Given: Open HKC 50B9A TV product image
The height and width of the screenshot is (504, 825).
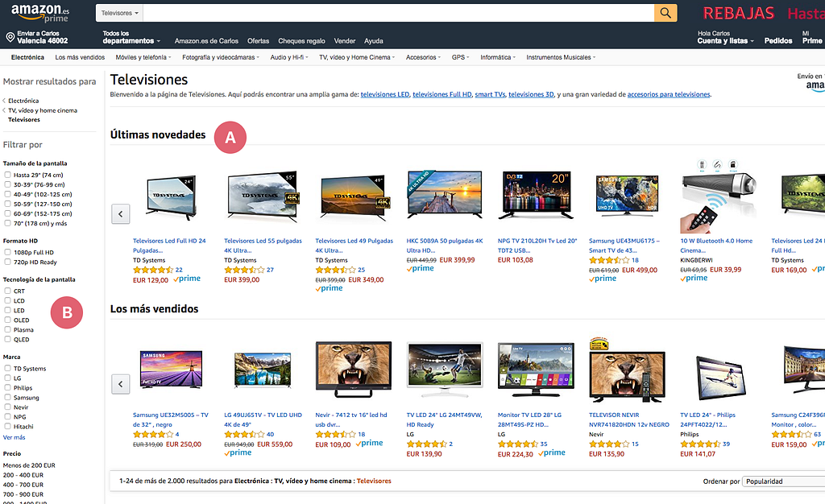Looking at the screenshot, I should 445,195.
